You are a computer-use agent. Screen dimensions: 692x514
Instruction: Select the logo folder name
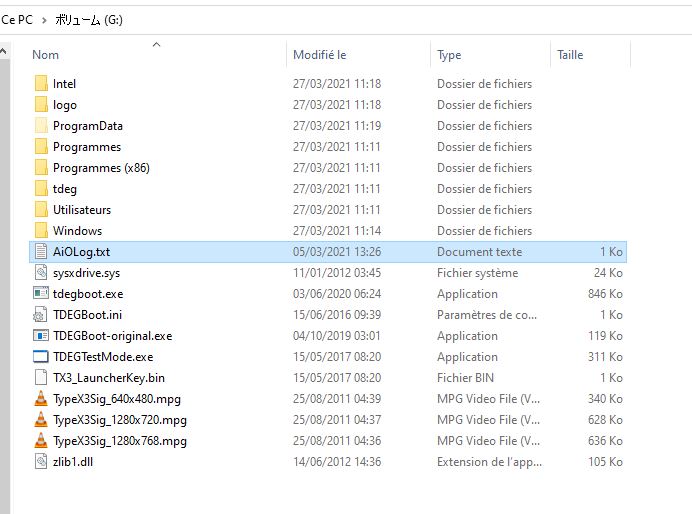pyautogui.click(x=65, y=105)
